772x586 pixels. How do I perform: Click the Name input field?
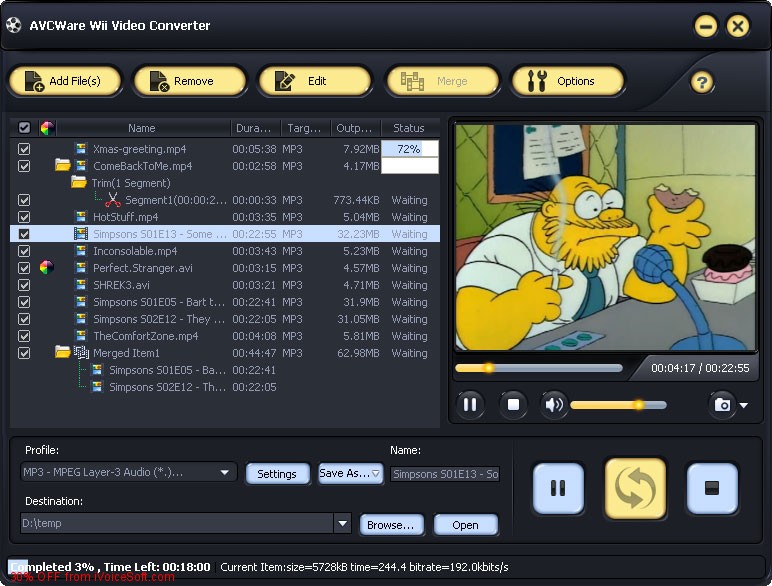point(445,474)
